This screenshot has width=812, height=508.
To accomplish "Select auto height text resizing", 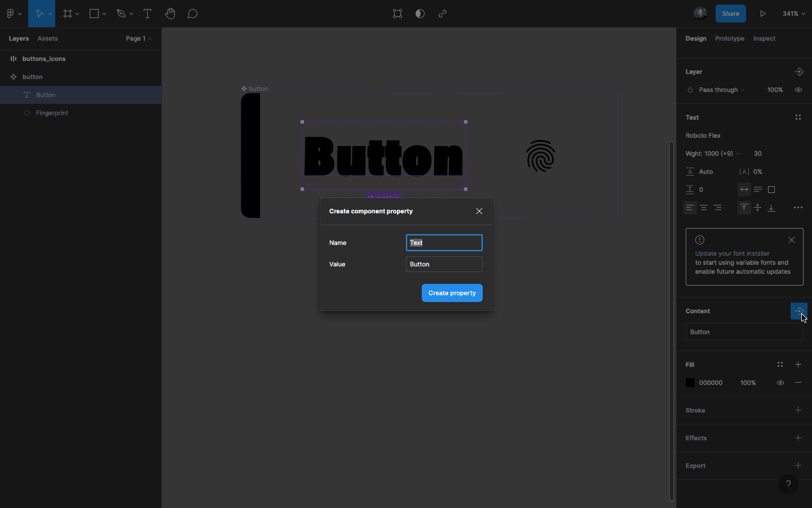I will pyautogui.click(x=758, y=190).
